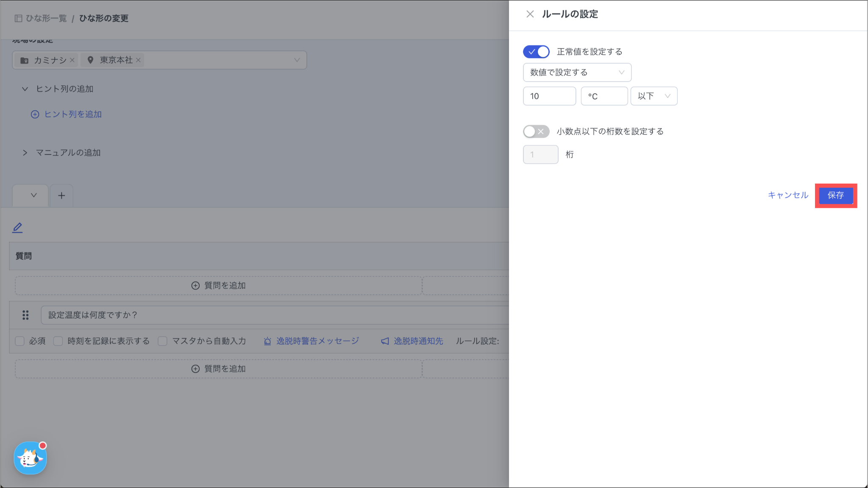The image size is (868, 488).
Task: Open the chat support mascot icon
Action: click(30, 458)
